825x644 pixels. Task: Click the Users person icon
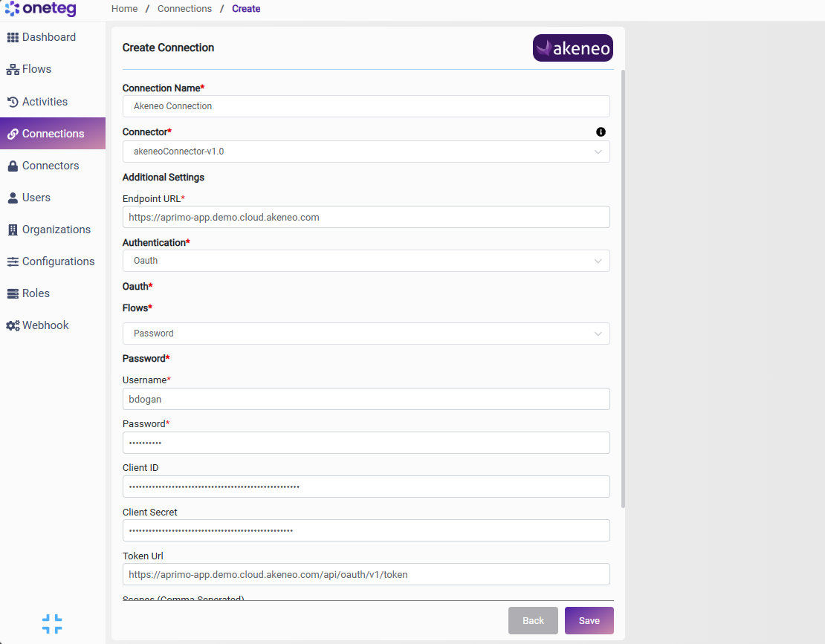[x=13, y=198]
